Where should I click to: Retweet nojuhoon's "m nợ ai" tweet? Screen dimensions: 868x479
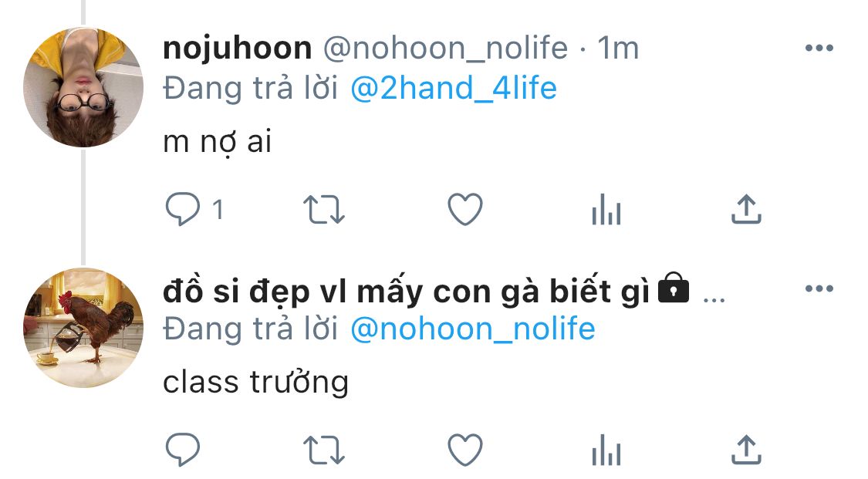[x=324, y=210]
